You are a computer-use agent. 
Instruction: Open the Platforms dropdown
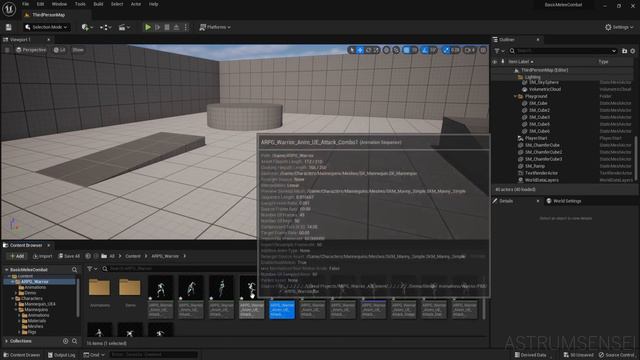(x=215, y=27)
